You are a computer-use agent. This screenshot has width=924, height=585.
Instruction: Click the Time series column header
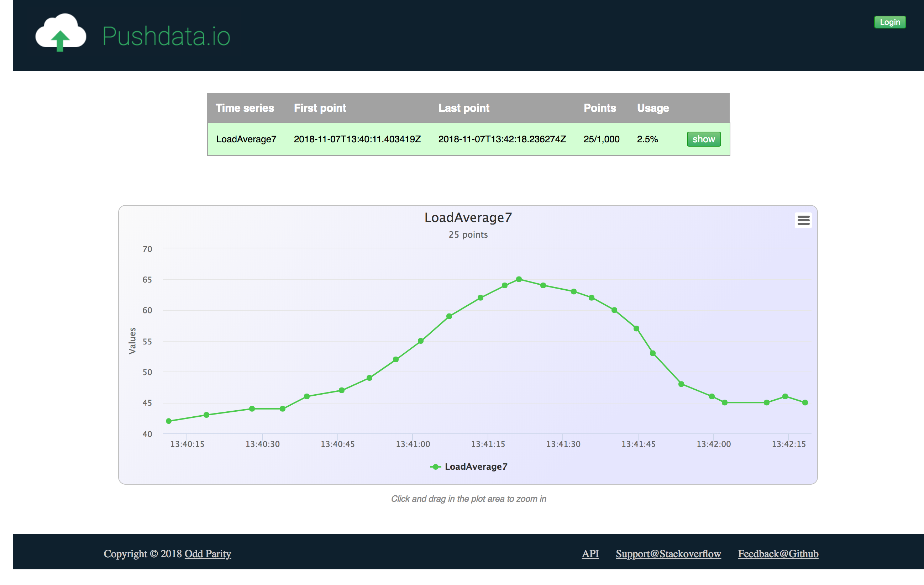coord(245,108)
